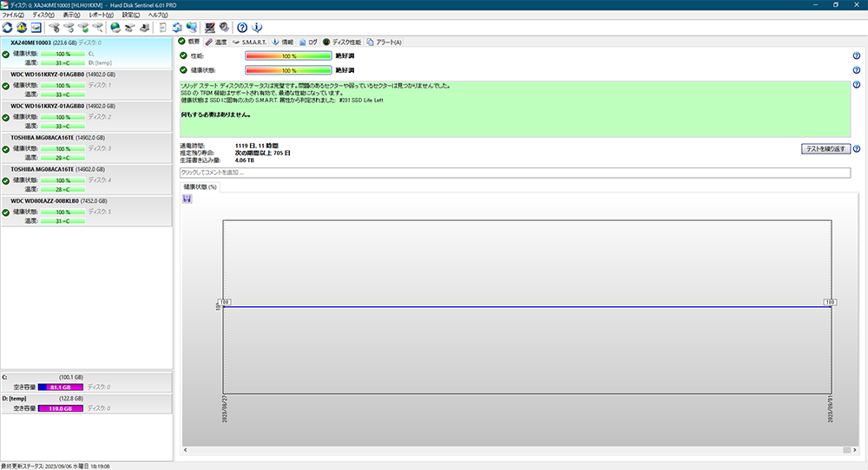The width and height of the screenshot is (868, 470).
Task: Select the D: [temp] partition entry
Action: click(x=86, y=403)
